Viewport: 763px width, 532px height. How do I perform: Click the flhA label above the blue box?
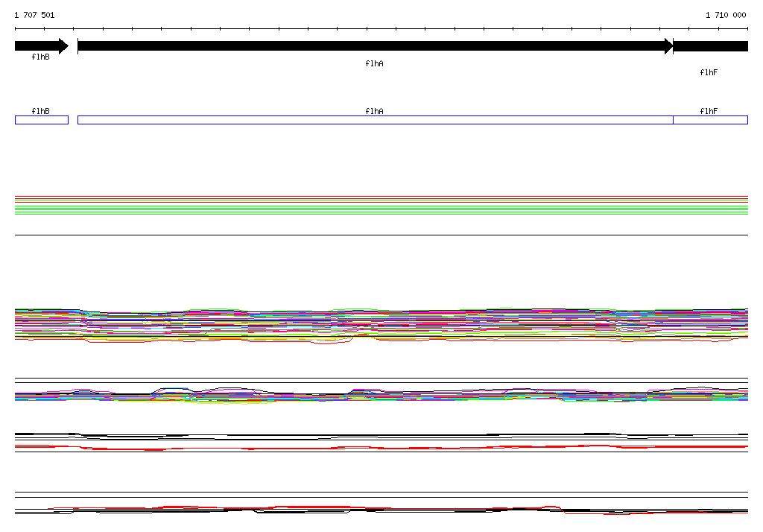click(374, 112)
